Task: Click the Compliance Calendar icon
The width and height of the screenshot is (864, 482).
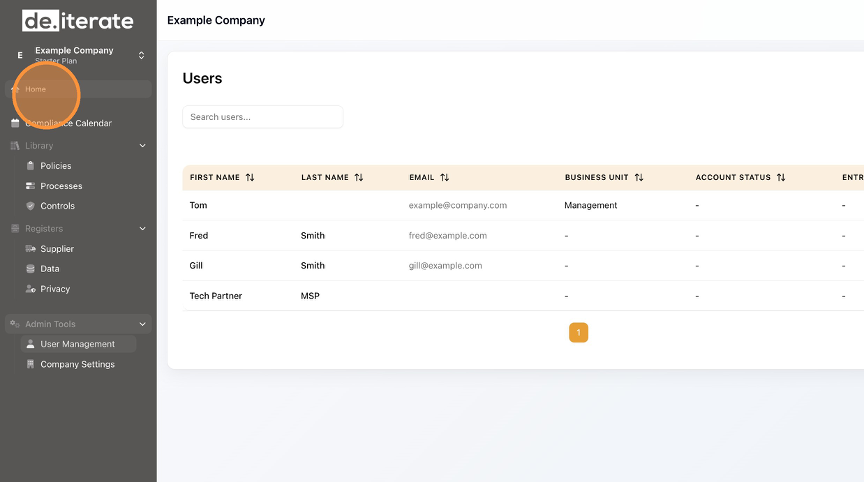Action: pyautogui.click(x=15, y=123)
